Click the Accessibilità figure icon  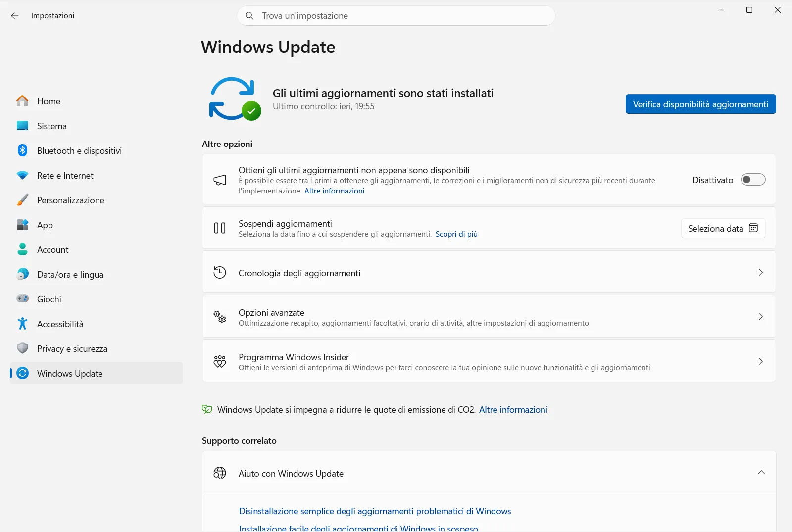tap(22, 324)
